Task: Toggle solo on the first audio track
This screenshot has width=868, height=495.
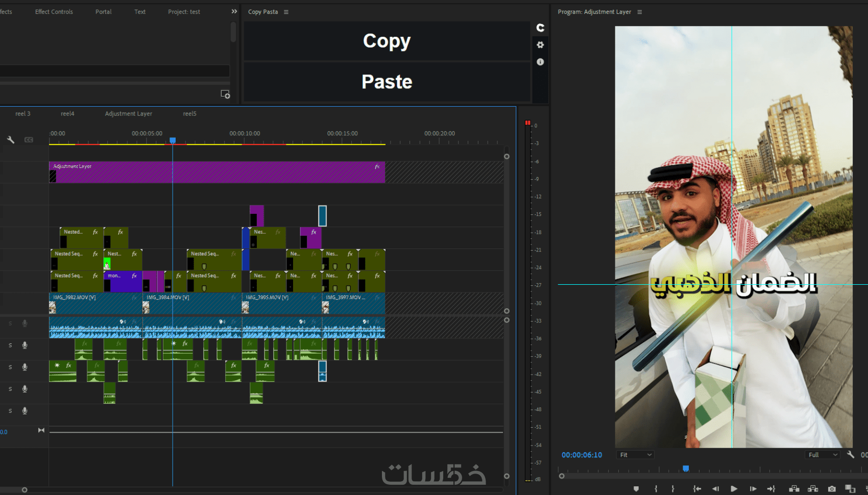Action: [x=10, y=324]
